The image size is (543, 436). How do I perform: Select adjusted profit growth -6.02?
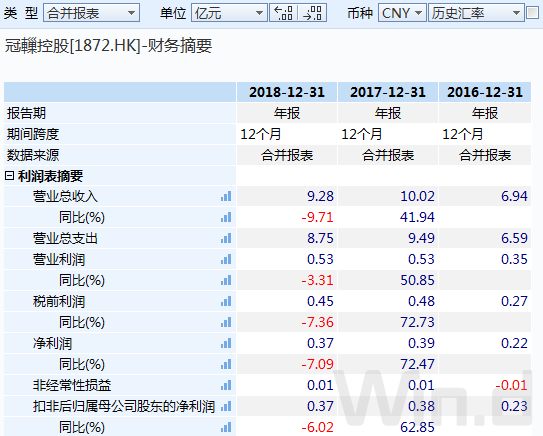317,427
